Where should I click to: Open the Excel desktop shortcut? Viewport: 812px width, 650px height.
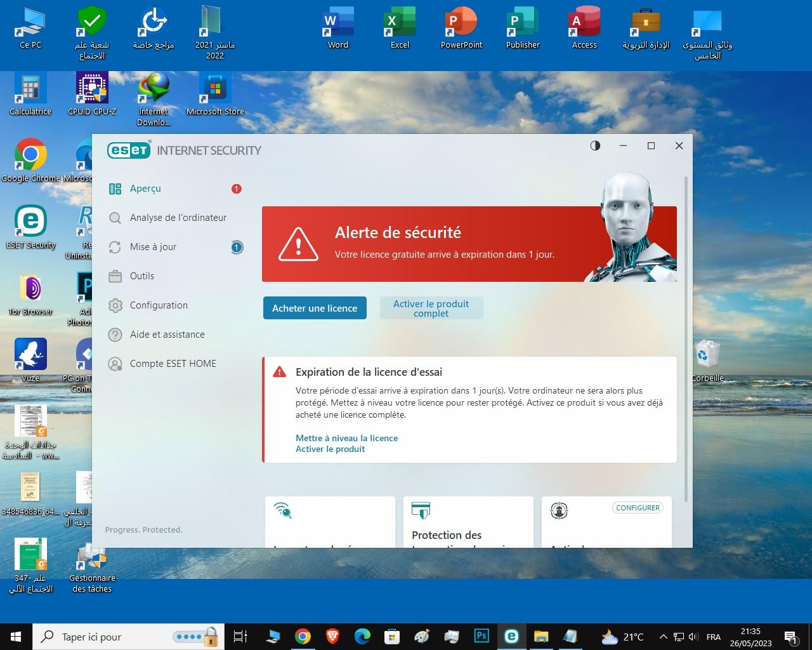400,29
